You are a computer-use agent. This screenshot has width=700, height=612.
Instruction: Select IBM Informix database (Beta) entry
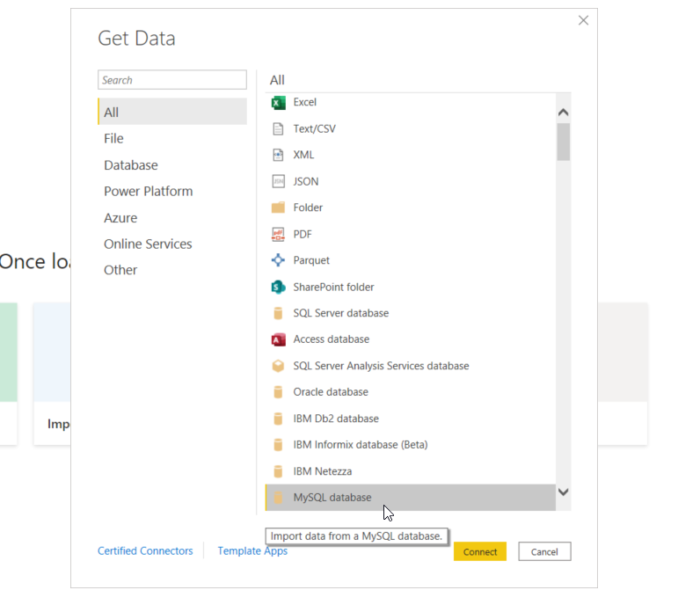(x=411, y=445)
